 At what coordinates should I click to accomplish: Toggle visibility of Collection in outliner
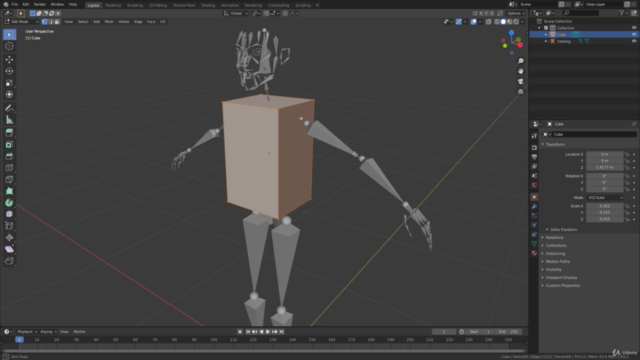(634, 28)
